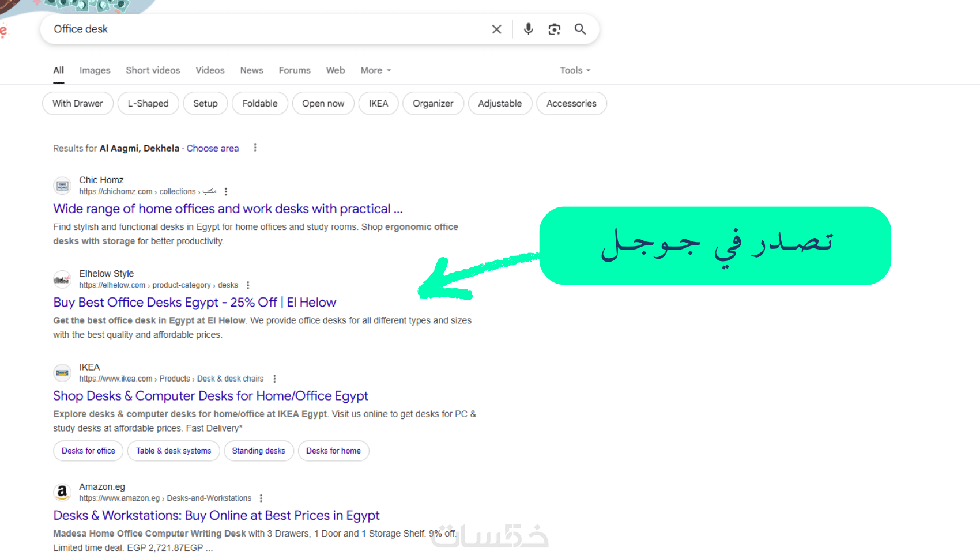Screen dimensions: 980x559
Task: Apply the Foldable filter chip
Action: click(x=260, y=104)
